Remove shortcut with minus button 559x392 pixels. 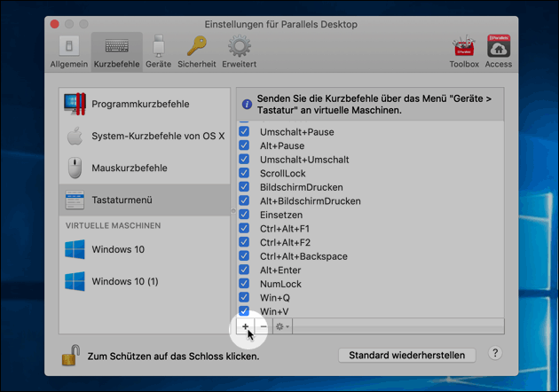tap(264, 326)
